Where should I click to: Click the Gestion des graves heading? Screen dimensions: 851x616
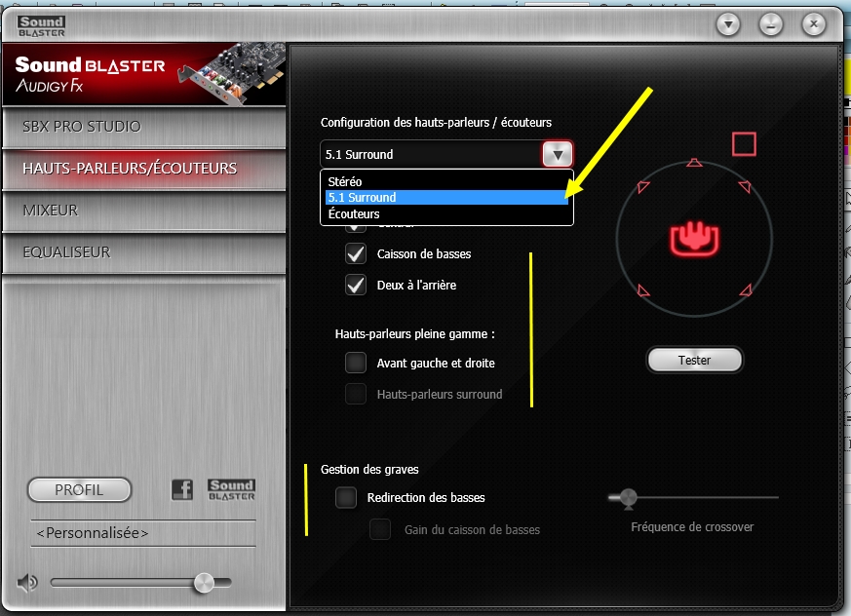tap(369, 470)
